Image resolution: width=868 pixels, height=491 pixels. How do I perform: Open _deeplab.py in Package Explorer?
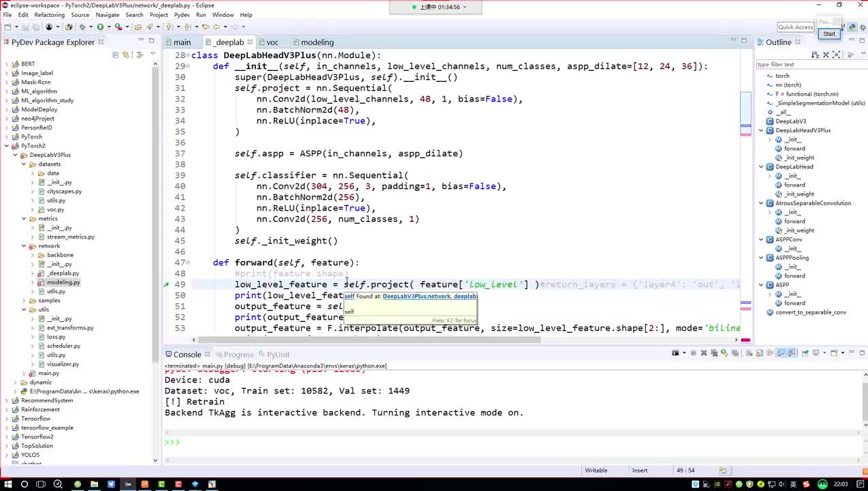(63, 273)
